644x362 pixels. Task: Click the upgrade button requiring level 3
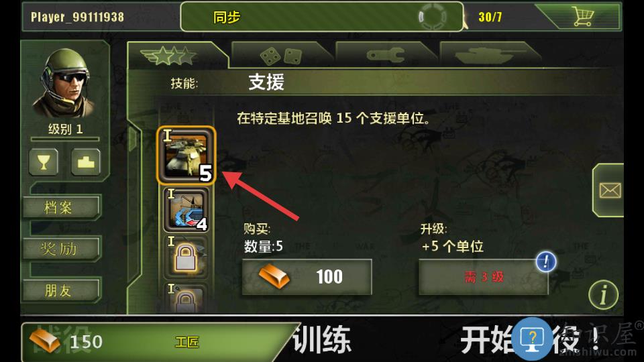click(484, 277)
